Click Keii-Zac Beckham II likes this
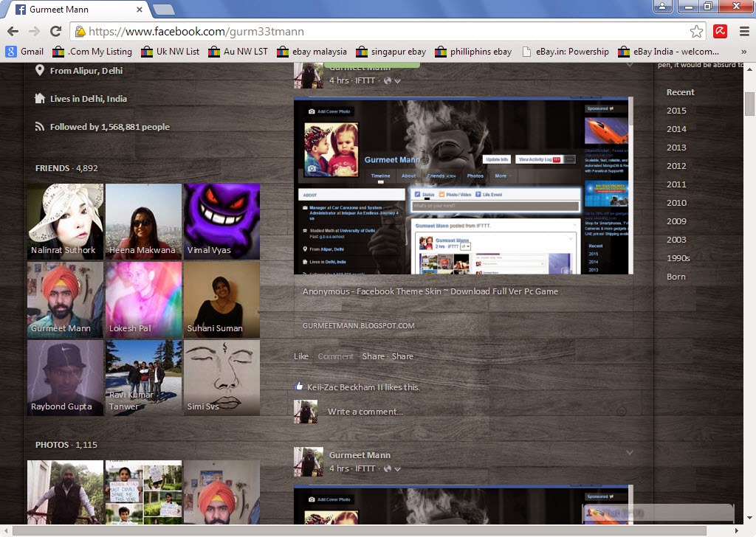 point(363,387)
